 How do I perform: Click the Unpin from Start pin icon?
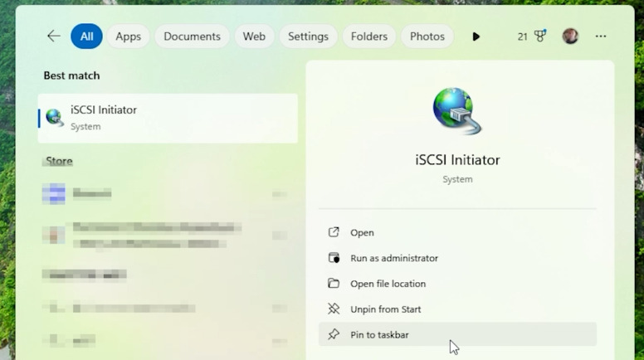click(334, 309)
